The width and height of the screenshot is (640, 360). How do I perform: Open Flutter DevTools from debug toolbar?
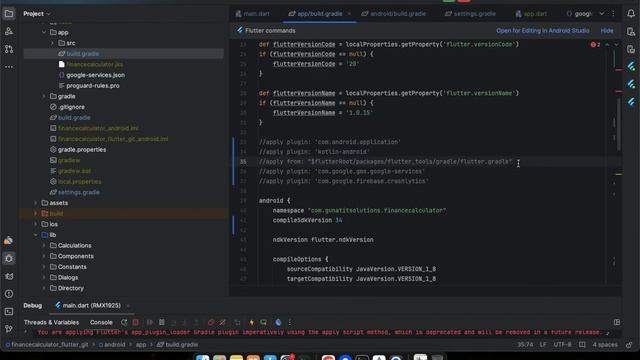coord(278,322)
